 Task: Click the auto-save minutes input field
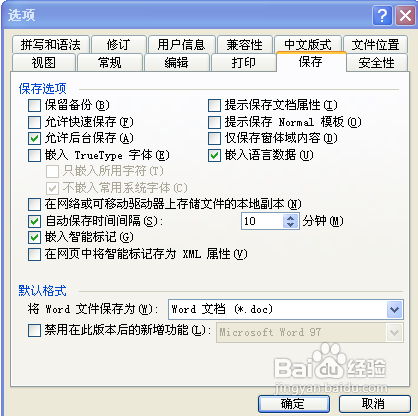pyautogui.click(x=262, y=221)
